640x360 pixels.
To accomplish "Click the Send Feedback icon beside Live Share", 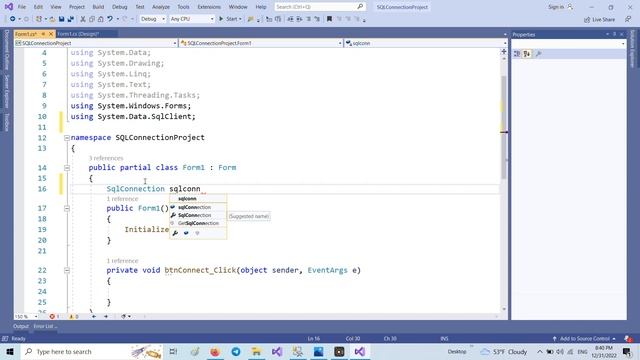I will [628, 19].
